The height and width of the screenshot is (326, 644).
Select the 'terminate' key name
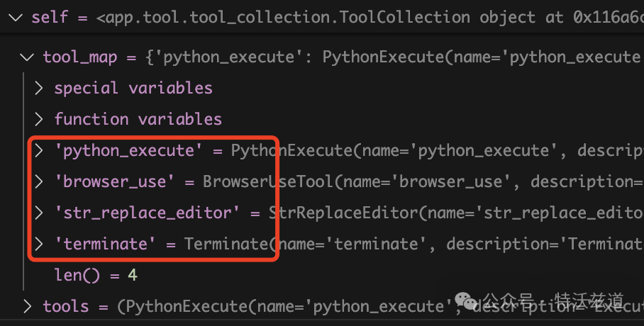click(x=105, y=244)
